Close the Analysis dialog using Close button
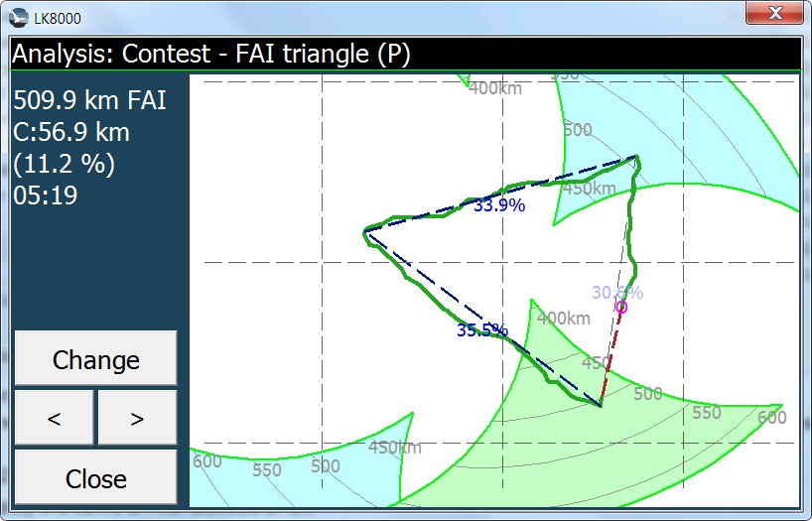The height and width of the screenshot is (521, 812). pos(95,477)
